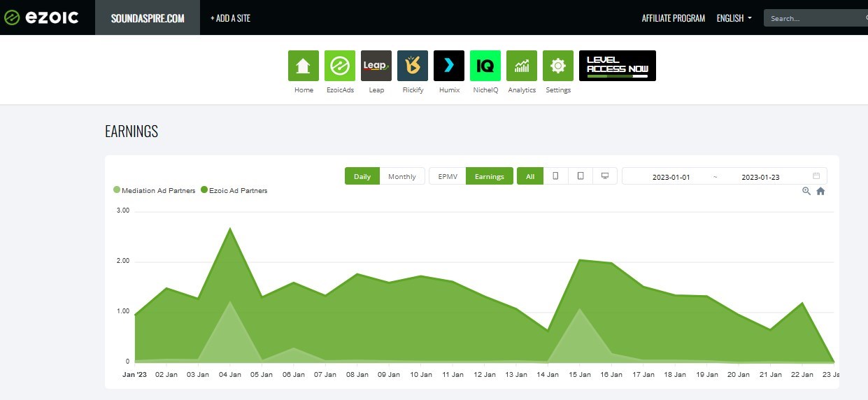This screenshot has width=868, height=400.
Task: Toggle Ezoic Ad Partners legend series
Action: point(234,190)
